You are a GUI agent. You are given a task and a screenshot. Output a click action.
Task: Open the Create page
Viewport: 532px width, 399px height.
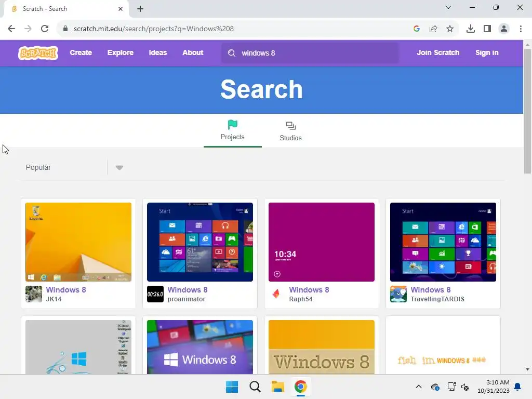[x=81, y=52]
